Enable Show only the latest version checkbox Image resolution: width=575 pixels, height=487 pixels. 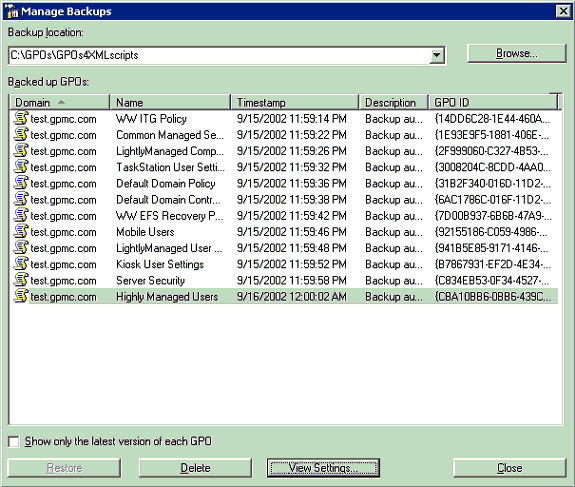click(x=14, y=441)
